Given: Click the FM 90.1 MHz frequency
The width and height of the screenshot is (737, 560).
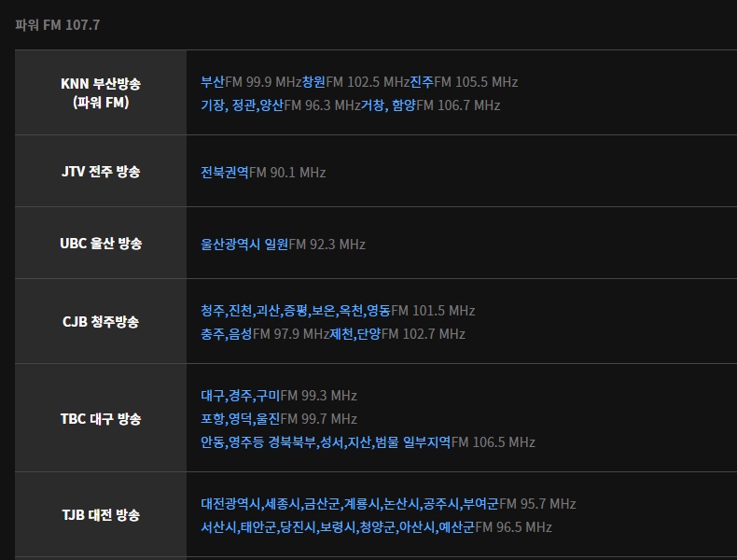Looking at the screenshot, I should tap(287, 173).
